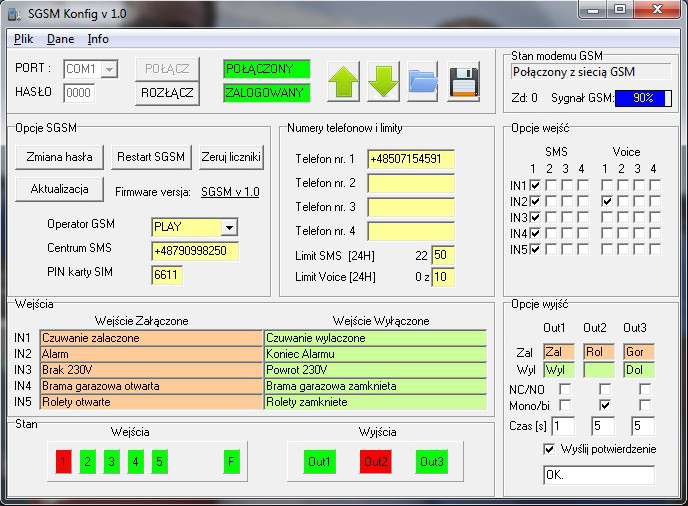This screenshot has height=506, width=688.
Task: Open the Info menu
Action: [x=98, y=39]
